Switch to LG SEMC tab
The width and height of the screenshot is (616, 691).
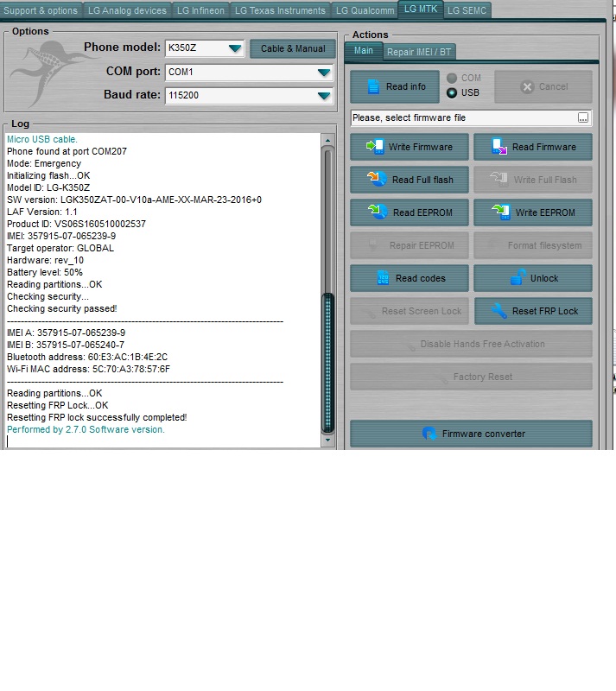467,10
